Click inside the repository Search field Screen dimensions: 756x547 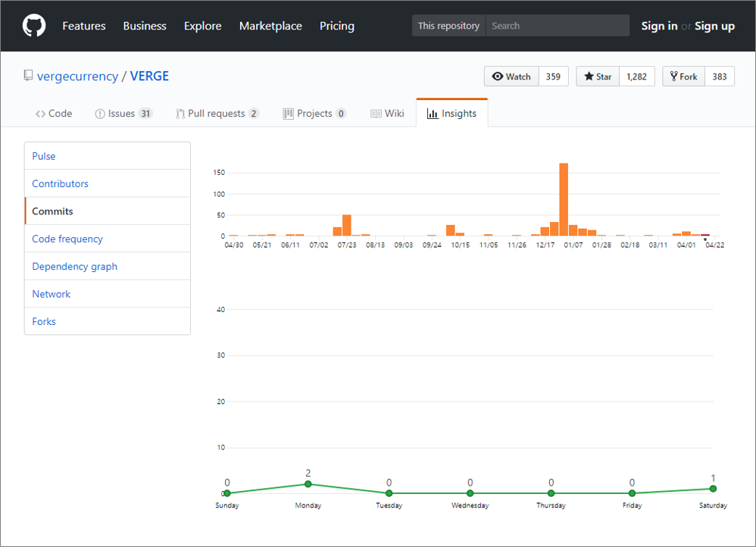[557, 26]
